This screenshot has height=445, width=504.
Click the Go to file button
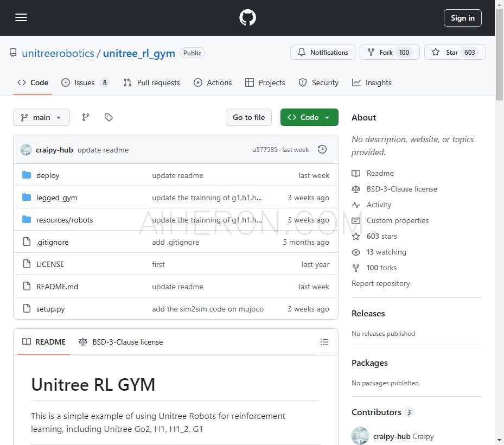pyautogui.click(x=248, y=117)
